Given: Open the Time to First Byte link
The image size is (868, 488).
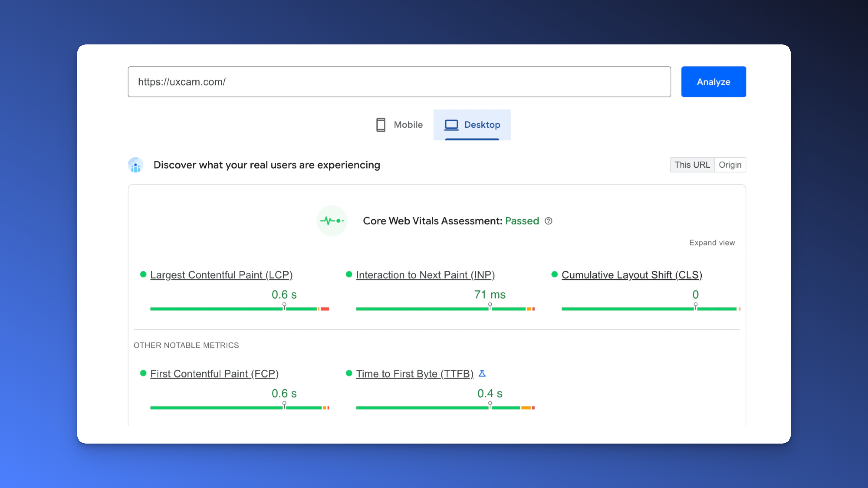Looking at the screenshot, I should click(x=415, y=373).
